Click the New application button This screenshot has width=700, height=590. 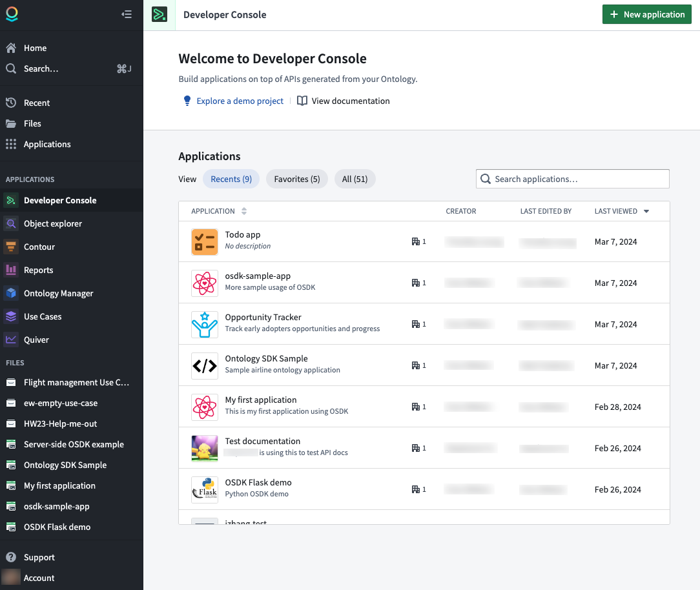point(646,14)
